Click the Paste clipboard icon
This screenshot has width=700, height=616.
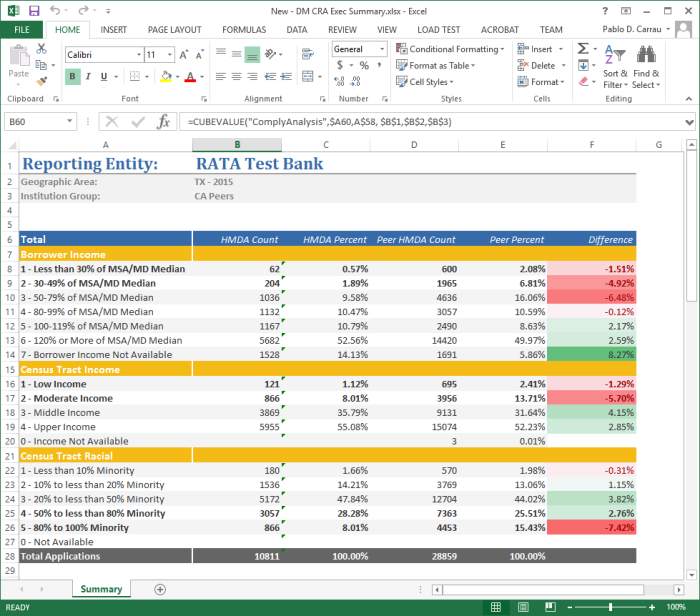[18, 56]
